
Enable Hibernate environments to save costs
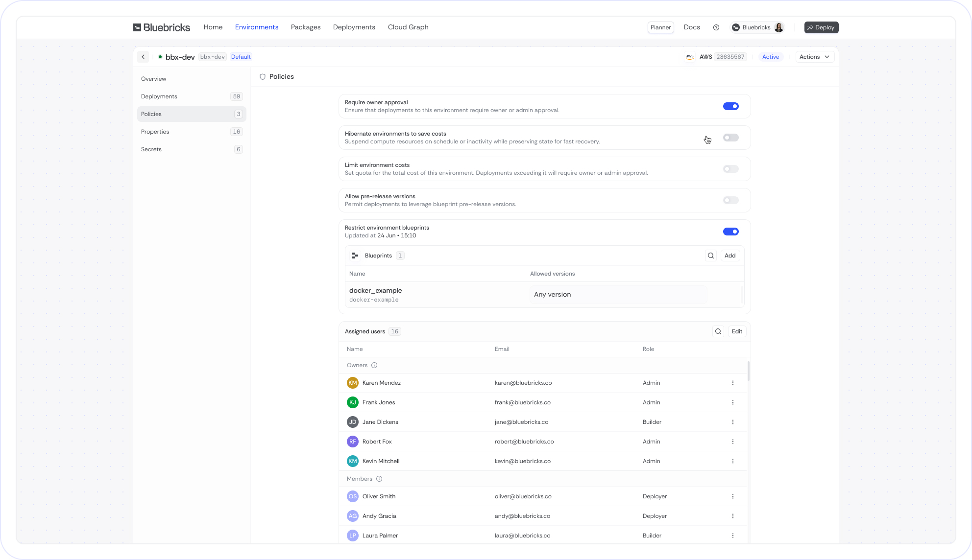coord(730,138)
